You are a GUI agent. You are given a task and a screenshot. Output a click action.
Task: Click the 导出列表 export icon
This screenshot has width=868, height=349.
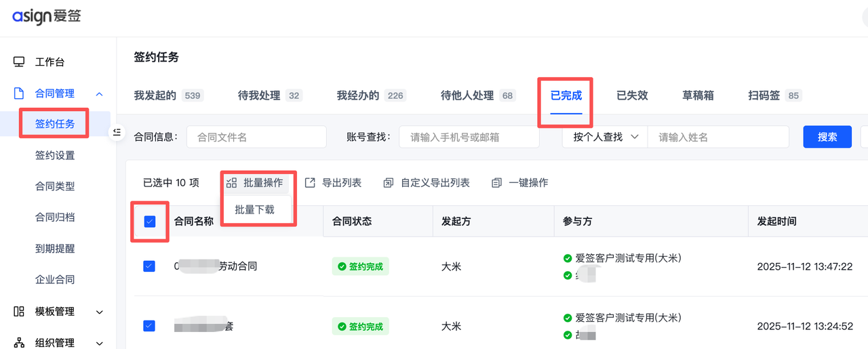click(310, 183)
